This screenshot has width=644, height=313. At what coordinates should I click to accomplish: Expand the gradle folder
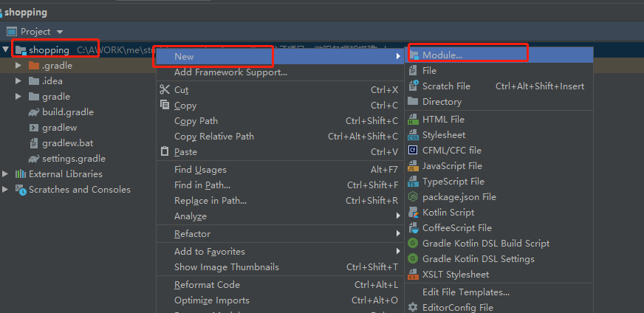(18, 97)
